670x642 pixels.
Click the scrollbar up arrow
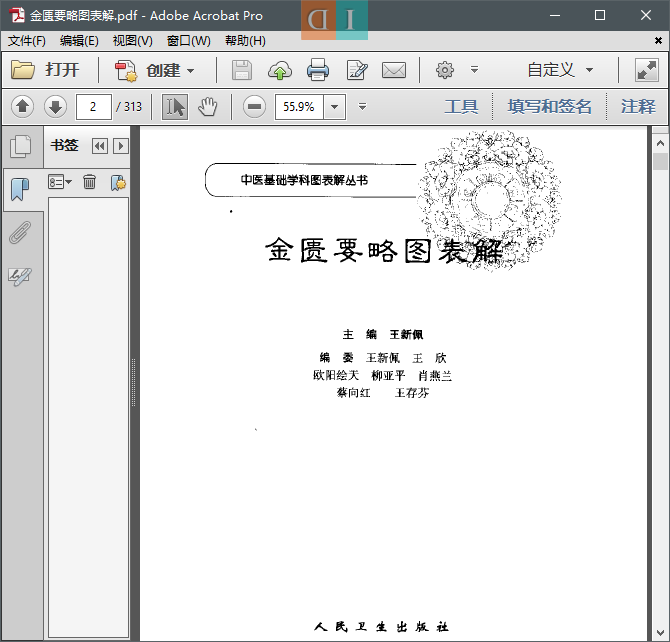click(x=660, y=143)
